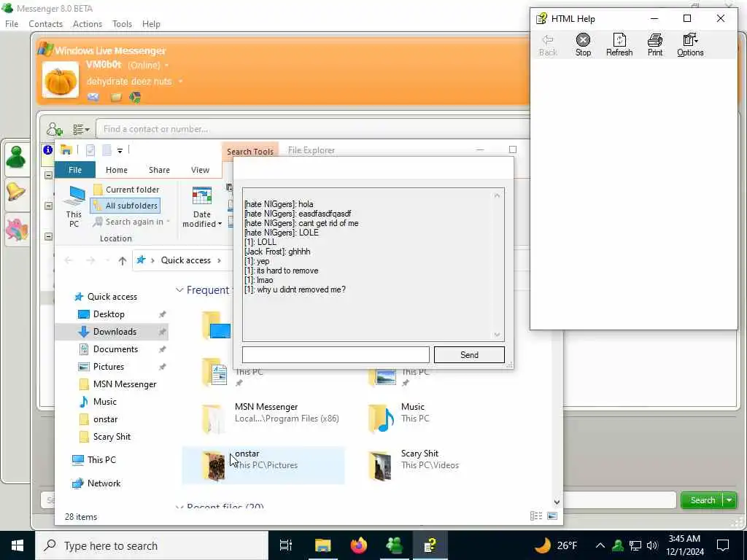Click the Explorer back navigation arrow
This screenshot has width=747, height=560.
tap(68, 260)
